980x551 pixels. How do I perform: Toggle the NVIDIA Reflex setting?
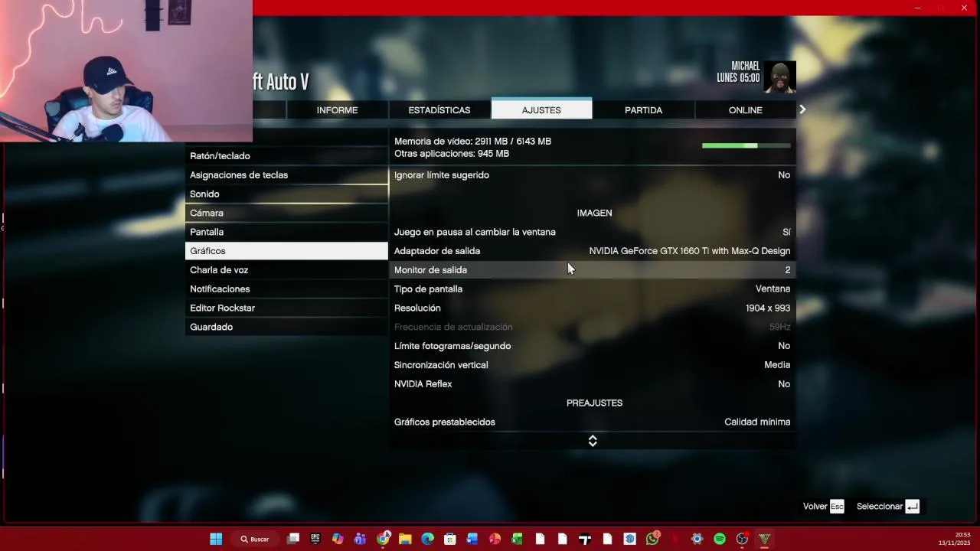point(593,384)
